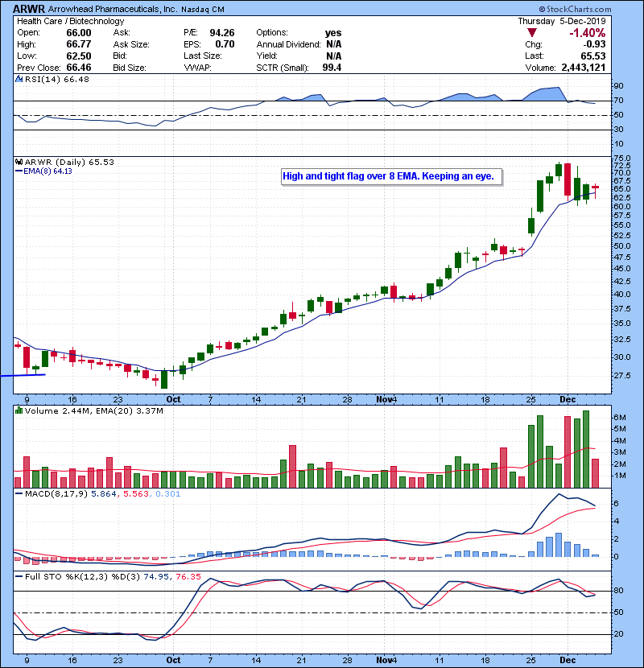Click the date Thursday 5-Dec-2019
Screen dimensions: 644x668
(562, 21)
